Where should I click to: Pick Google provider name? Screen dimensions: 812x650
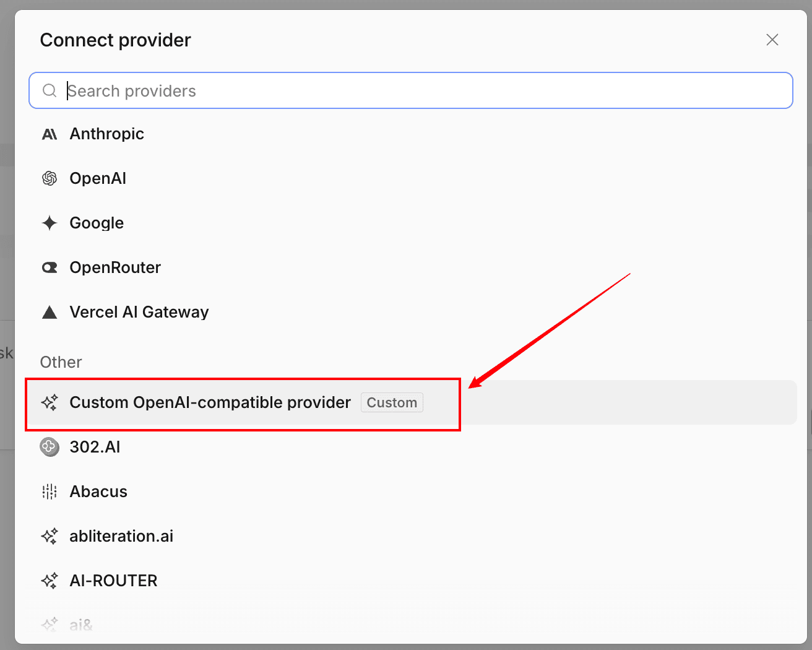pos(97,223)
